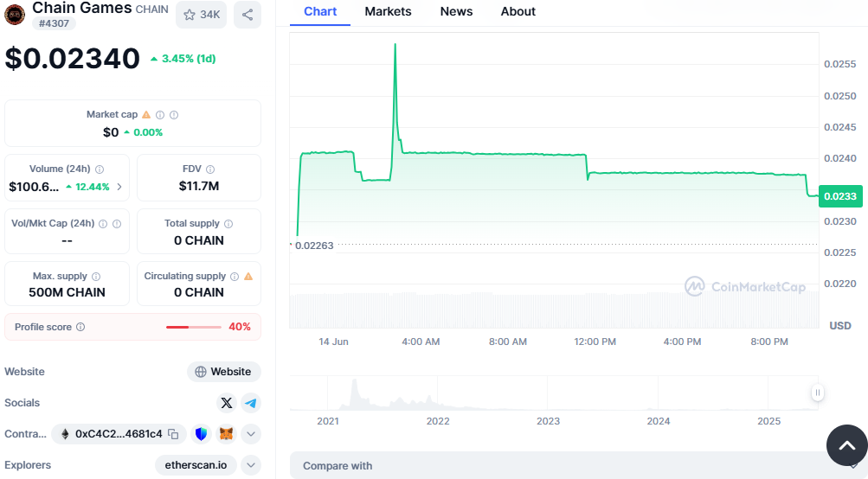868x479 pixels.
Task: Click the blue shield wallet icon
Action: (x=202, y=434)
